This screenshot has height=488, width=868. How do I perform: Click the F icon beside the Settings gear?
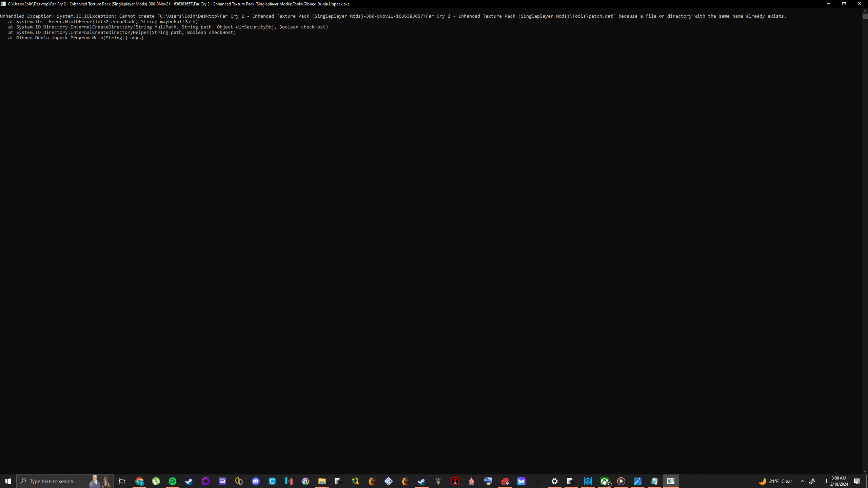coord(571,481)
